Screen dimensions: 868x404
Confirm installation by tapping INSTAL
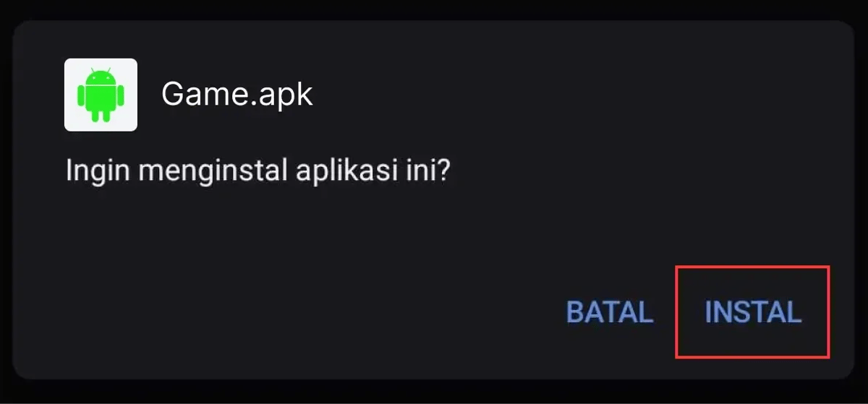753,312
